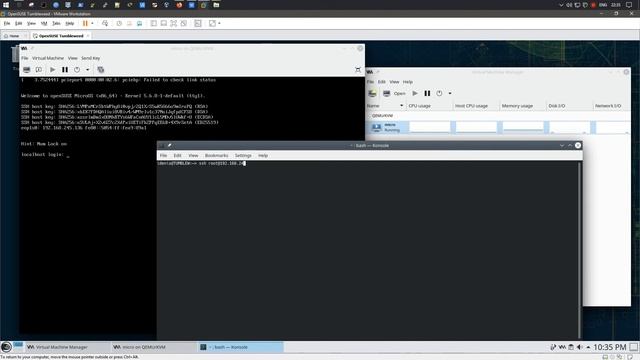Viewport: 640px width, 360px height.
Task: Click KDE volume tray icon
Action: (579, 347)
